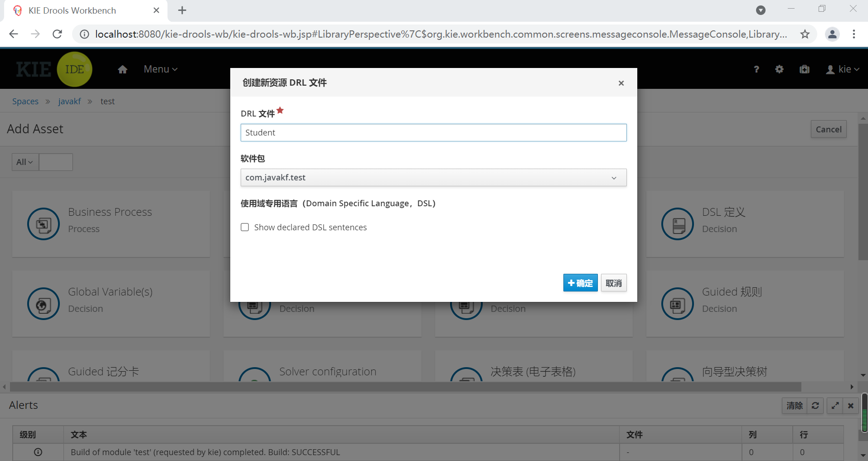This screenshot has width=868, height=461.
Task: Close the KIE Drools Workbench tab
Action: pyautogui.click(x=156, y=10)
